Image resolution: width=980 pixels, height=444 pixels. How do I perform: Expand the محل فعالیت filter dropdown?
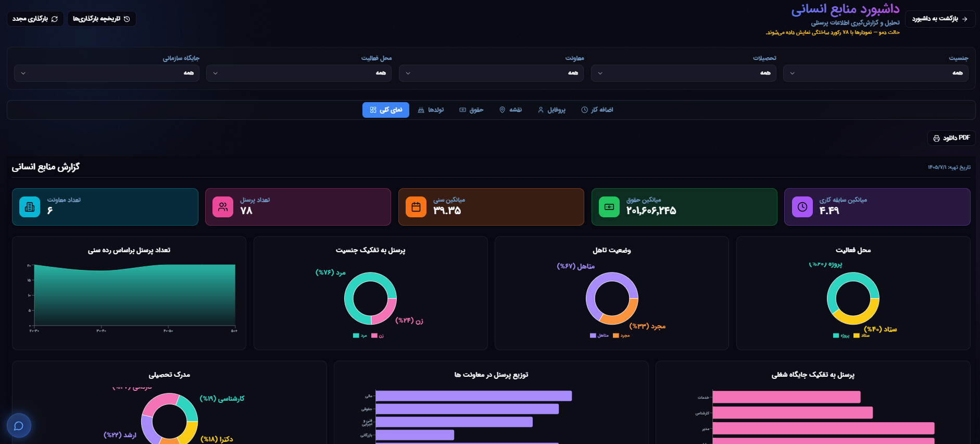(x=299, y=73)
